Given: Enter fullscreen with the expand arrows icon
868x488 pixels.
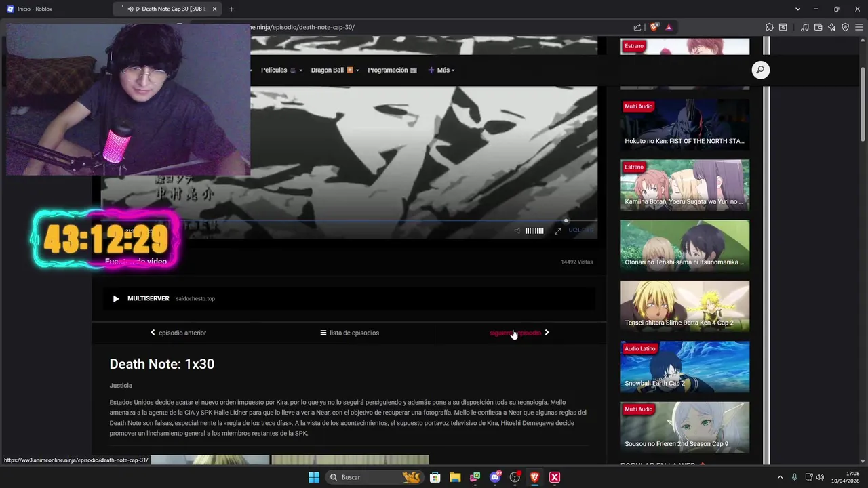Looking at the screenshot, I should (x=557, y=231).
